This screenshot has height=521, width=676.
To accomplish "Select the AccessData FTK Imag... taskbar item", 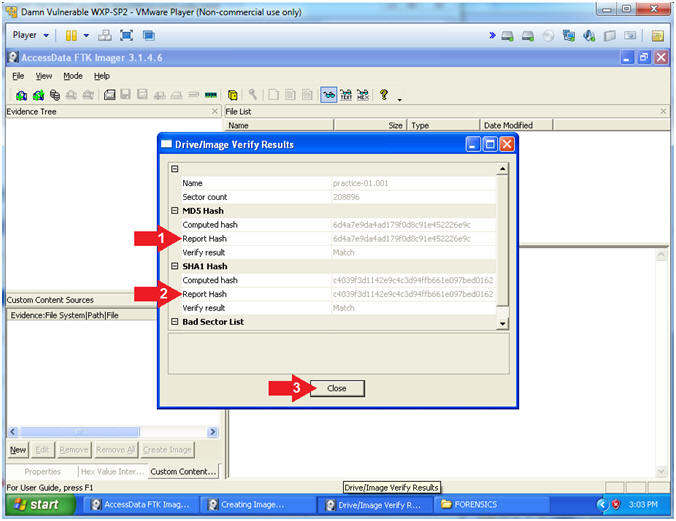I will (x=140, y=505).
